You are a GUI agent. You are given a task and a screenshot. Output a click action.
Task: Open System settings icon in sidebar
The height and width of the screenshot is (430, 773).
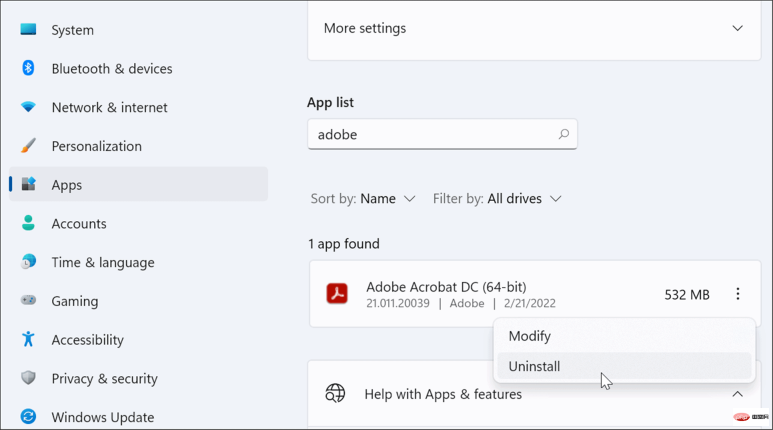point(28,30)
